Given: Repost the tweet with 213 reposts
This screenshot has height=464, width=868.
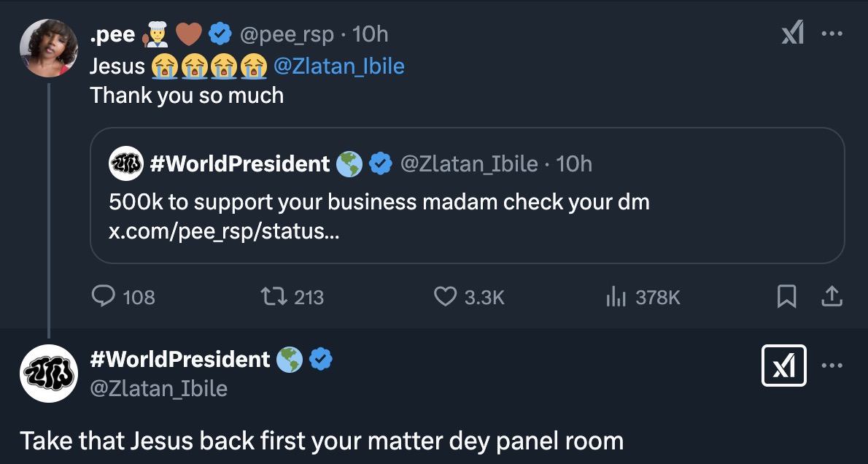Looking at the screenshot, I should pos(273,296).
